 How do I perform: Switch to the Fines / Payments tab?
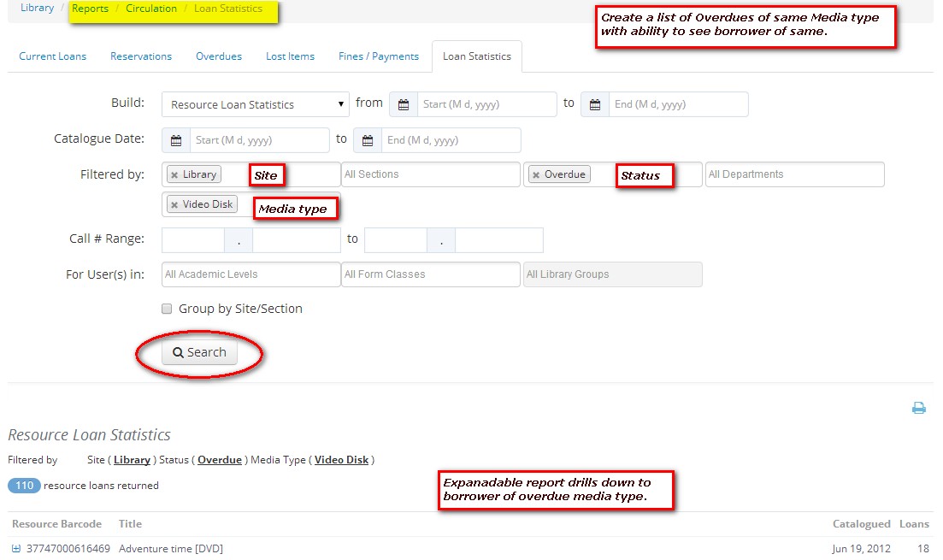(x=379, y=56)
